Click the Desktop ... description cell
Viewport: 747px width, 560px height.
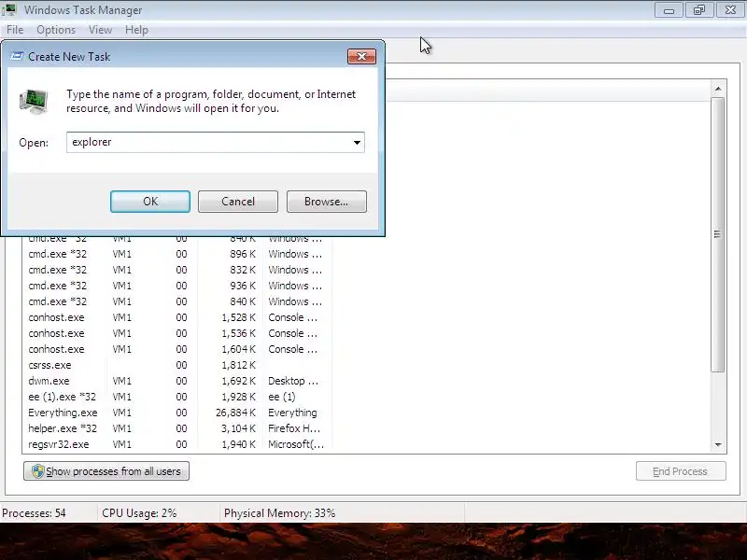coord(293,381)
